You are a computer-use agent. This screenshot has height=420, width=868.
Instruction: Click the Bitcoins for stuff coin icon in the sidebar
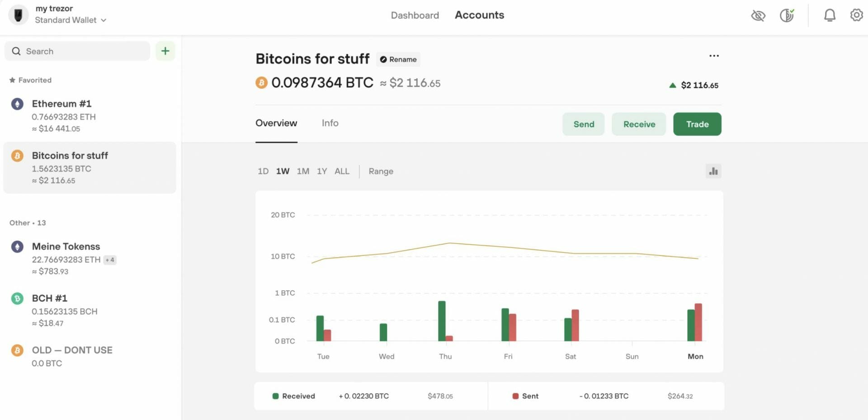coord(17,156)
